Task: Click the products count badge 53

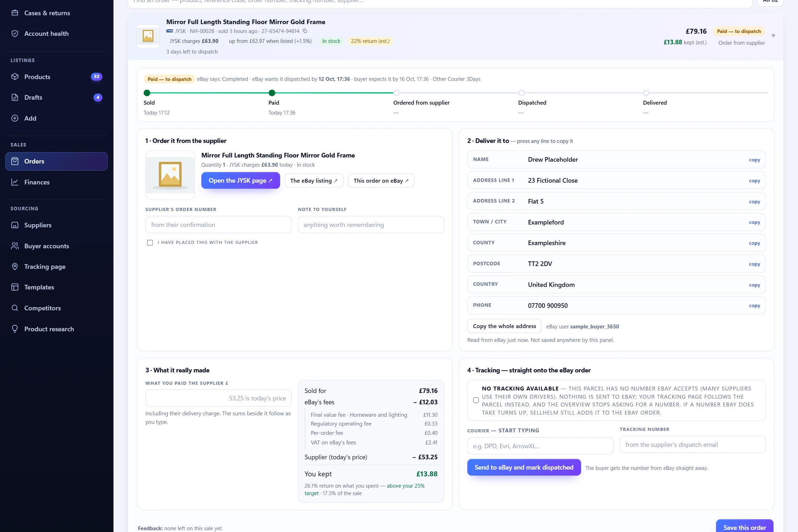Action: pyautogui.click(x=96, y=77)
